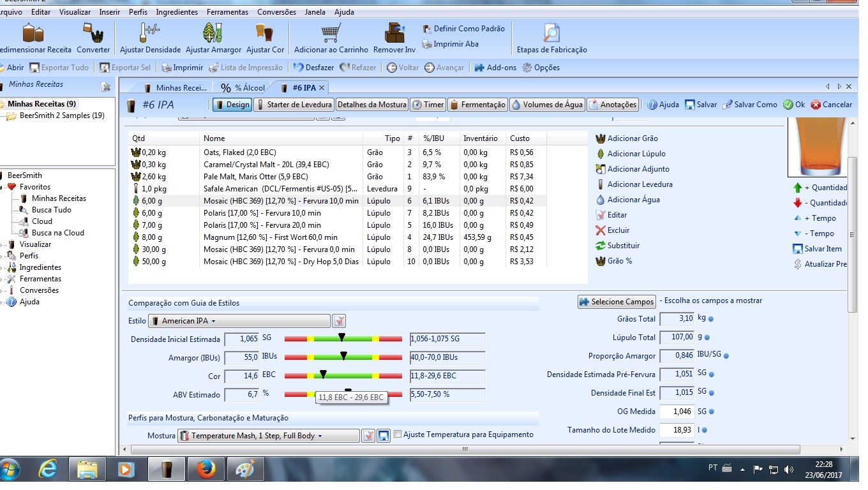Confirm with the Ok button

click(794, 105)
